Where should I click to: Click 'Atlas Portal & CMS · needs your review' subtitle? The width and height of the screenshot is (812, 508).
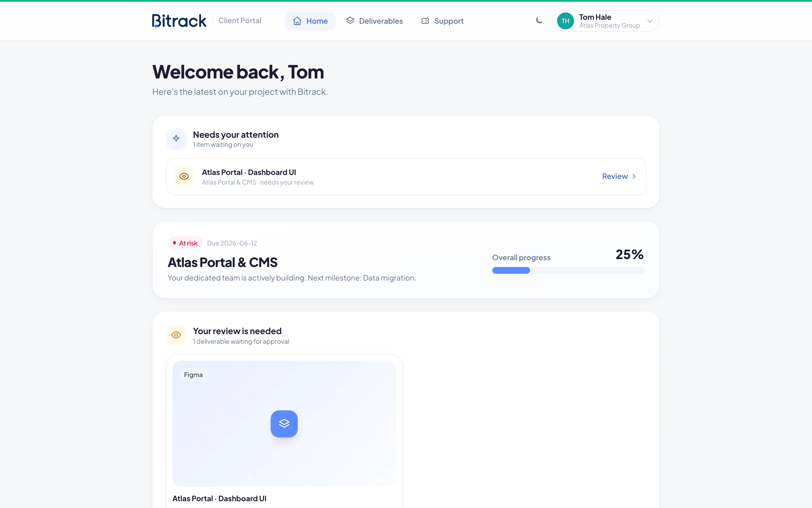point(258,182)
